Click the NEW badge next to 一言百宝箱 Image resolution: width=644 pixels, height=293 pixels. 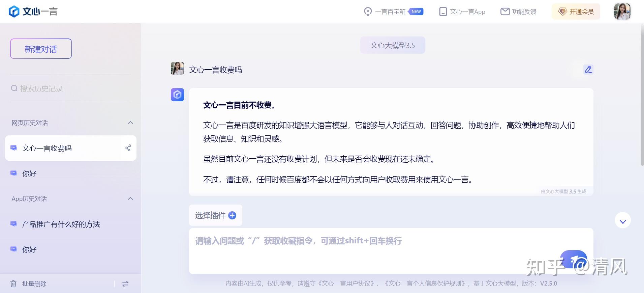[416, 11]
